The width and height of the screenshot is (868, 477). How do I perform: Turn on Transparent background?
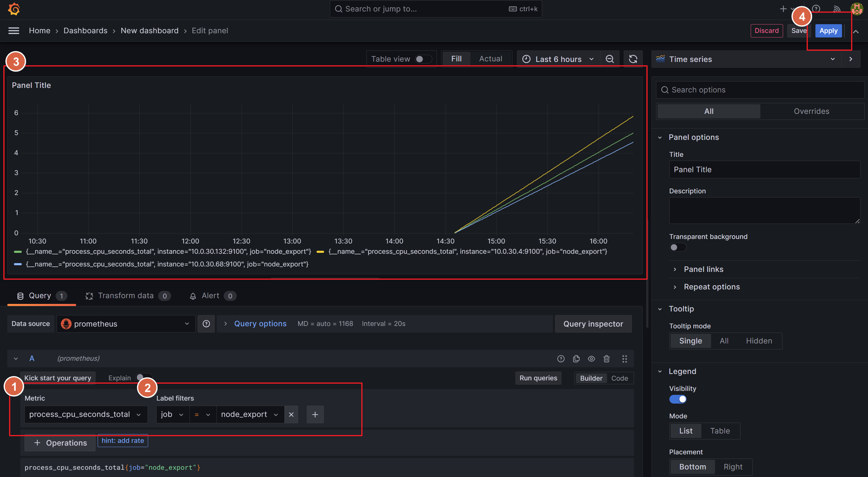coord(677,247)
